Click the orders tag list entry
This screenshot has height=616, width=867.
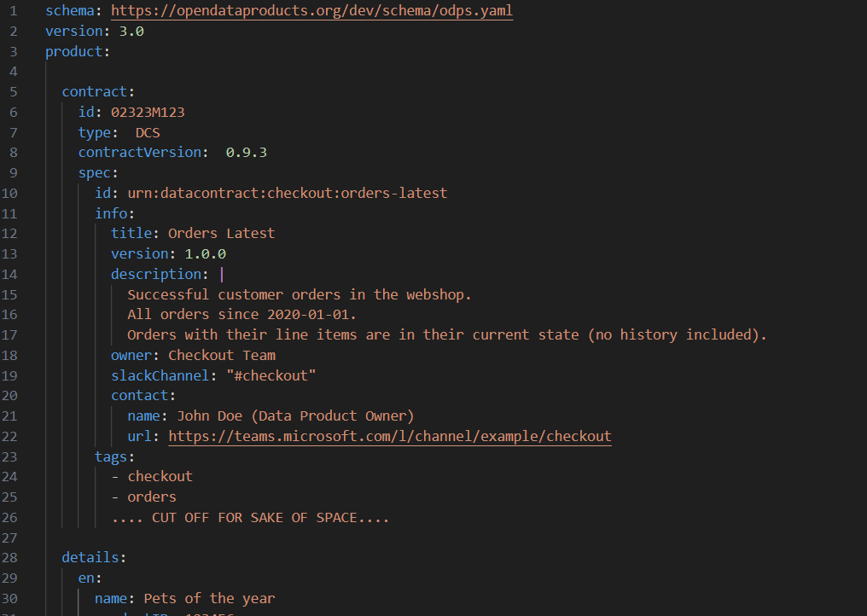point(152,497)
